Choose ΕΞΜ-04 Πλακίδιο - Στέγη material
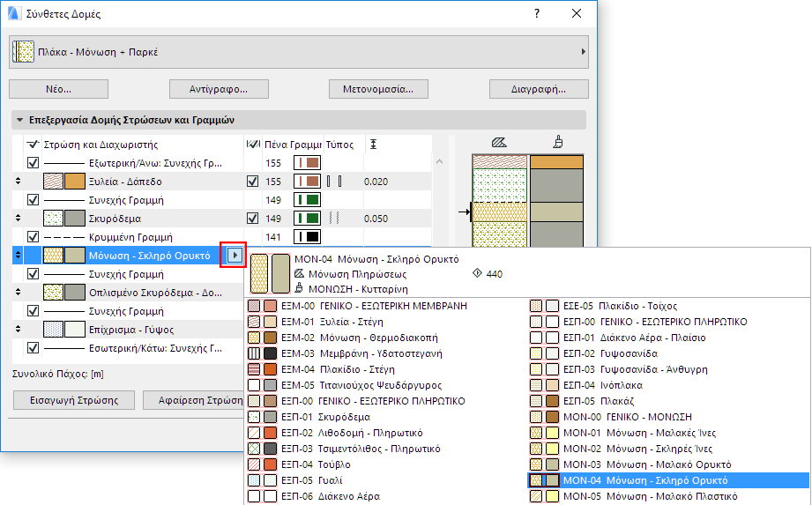The width and height of the screenshot is (812, 505). click(386, 369)
